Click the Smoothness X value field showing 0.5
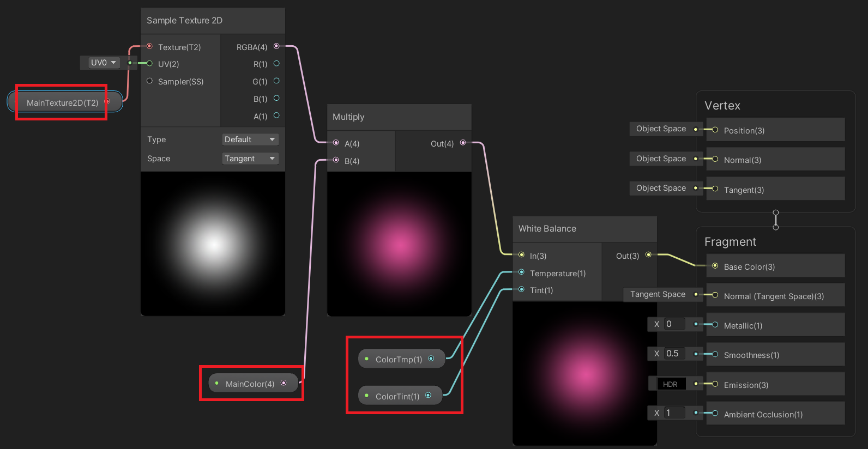 [x=674, y=354]
